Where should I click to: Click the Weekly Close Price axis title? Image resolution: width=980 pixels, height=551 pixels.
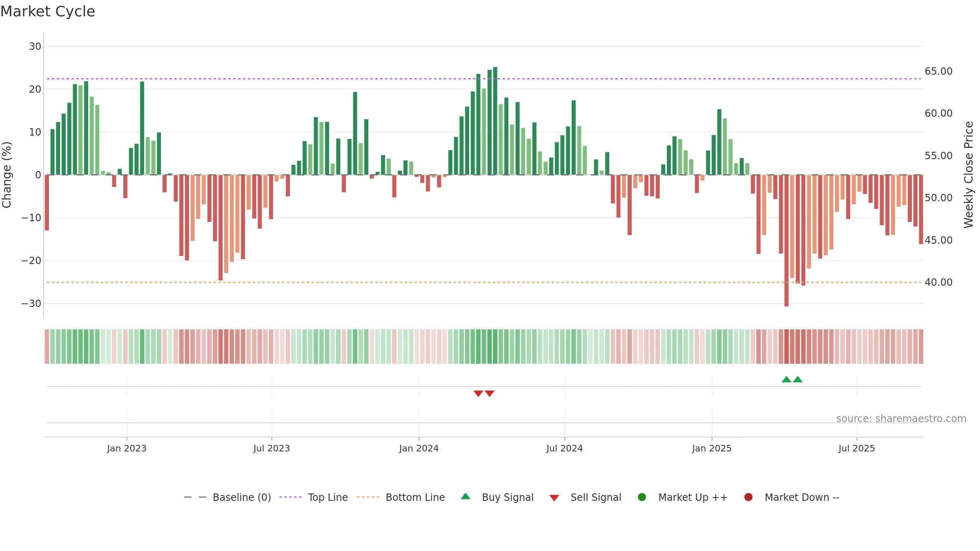pyautogui.click(x=969, y=175)
